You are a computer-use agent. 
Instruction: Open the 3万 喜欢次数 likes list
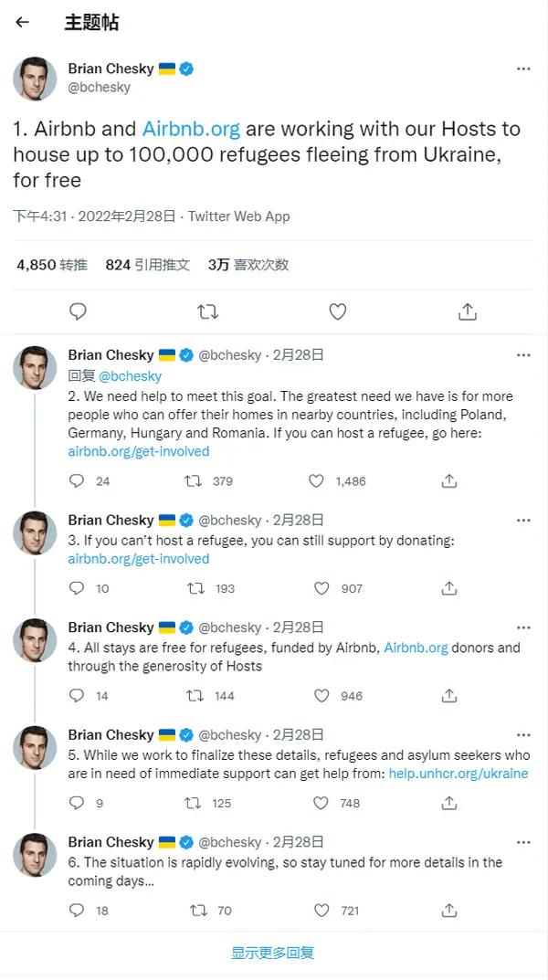pyautogui.click(x=248, y=265)
